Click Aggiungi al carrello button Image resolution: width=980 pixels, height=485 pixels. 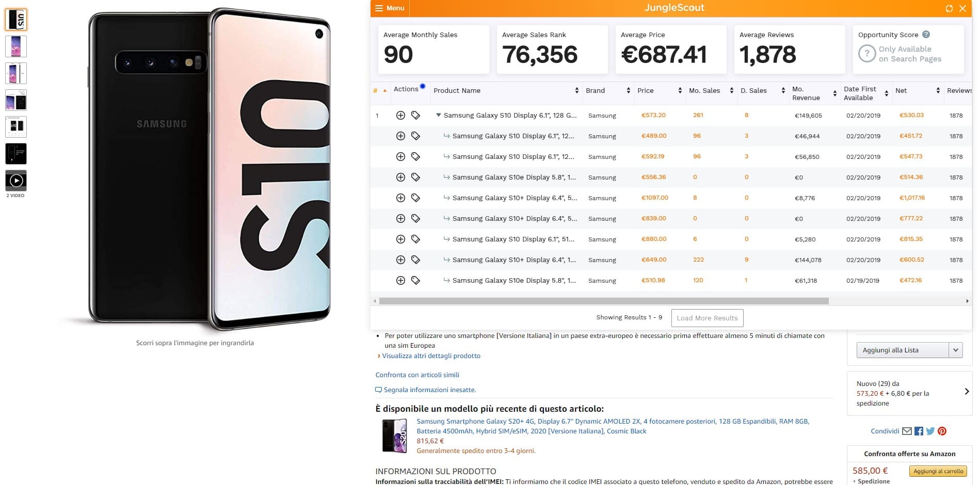coord(938,471)
